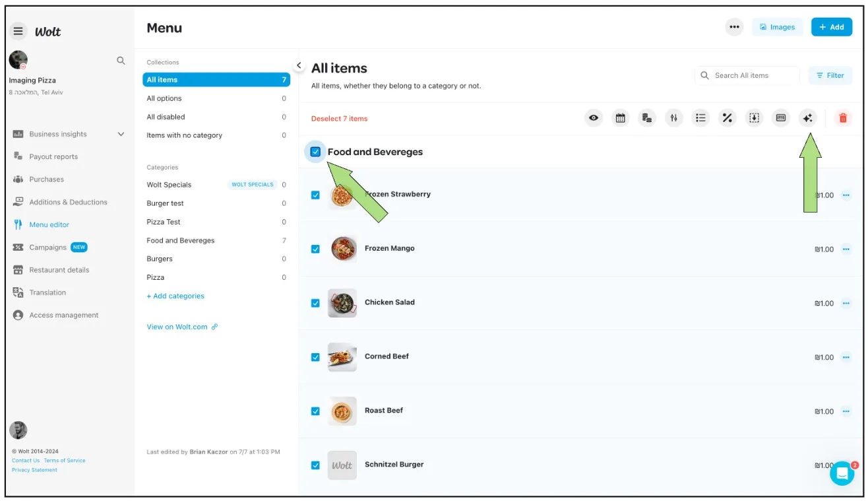The width and height of the screenshot is (868, 501).
Task: Click the visibility eye icon in bulk toolbar
Action: [x=594, y=118]
